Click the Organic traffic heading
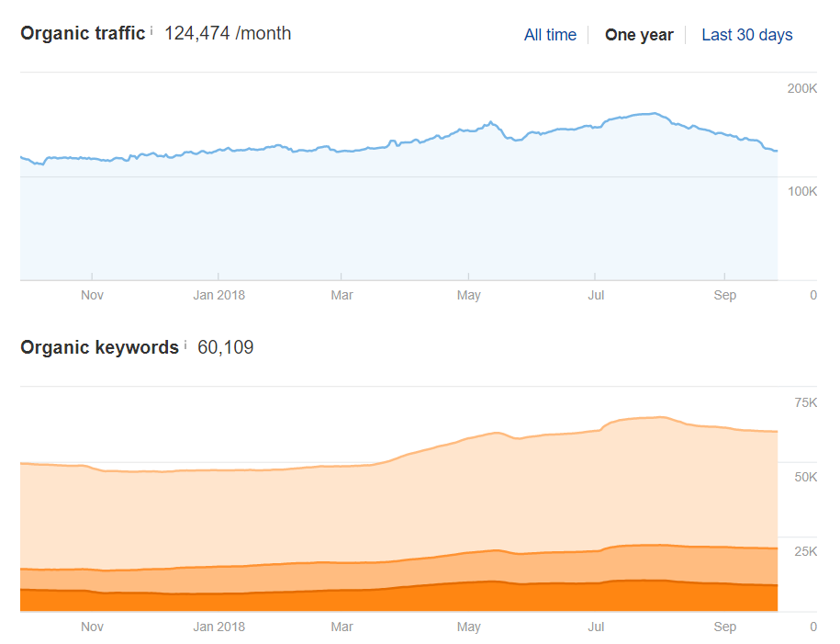The width and height of the screenshot is (840, 644). [x=83, y=33]
